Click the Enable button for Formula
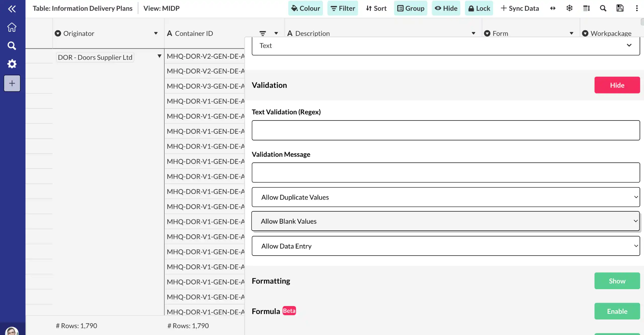 click(x=617, y=311)
